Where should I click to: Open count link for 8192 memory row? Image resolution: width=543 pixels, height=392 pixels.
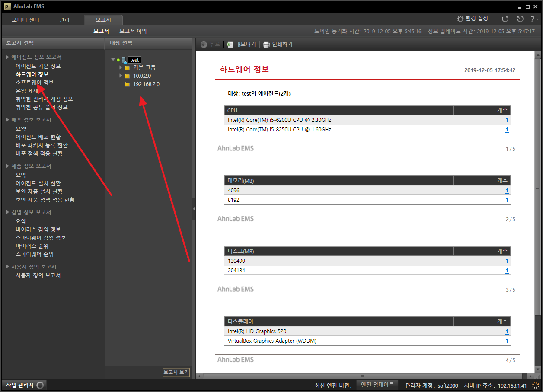(x=507, y=200)
